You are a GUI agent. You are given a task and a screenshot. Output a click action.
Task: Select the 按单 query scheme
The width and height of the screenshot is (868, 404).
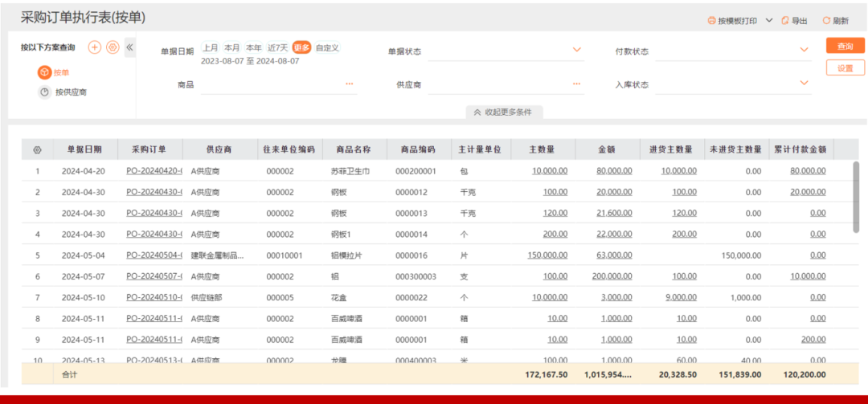click(60, 72)
